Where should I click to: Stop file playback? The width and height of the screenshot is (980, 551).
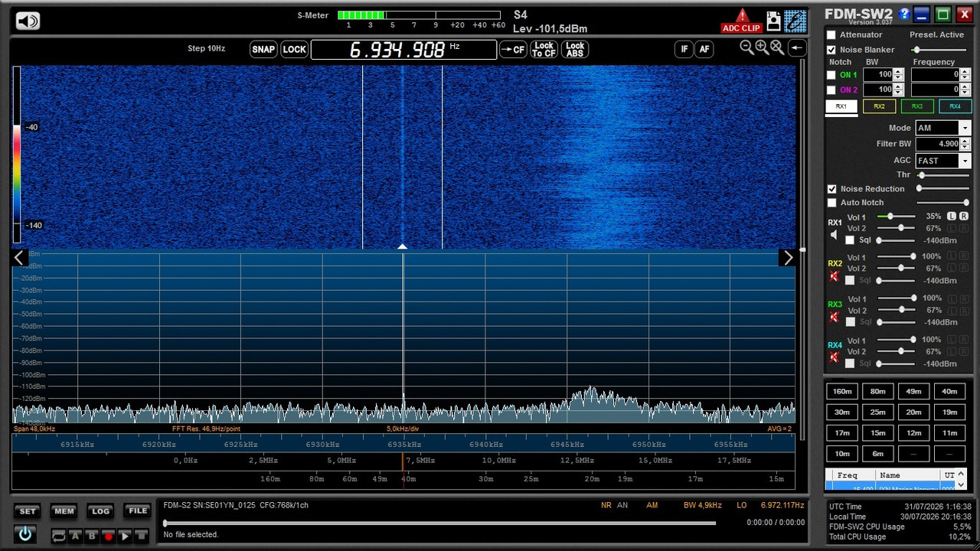(141, 536)
